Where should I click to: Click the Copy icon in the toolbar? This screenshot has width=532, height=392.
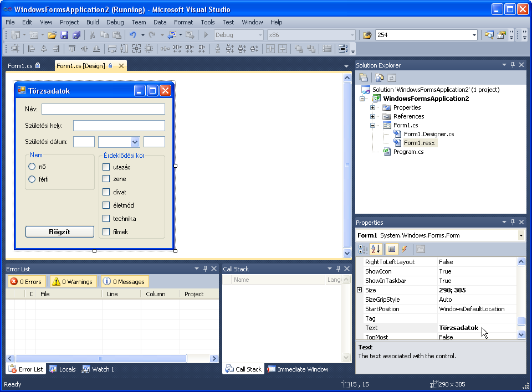coord(105,35)
